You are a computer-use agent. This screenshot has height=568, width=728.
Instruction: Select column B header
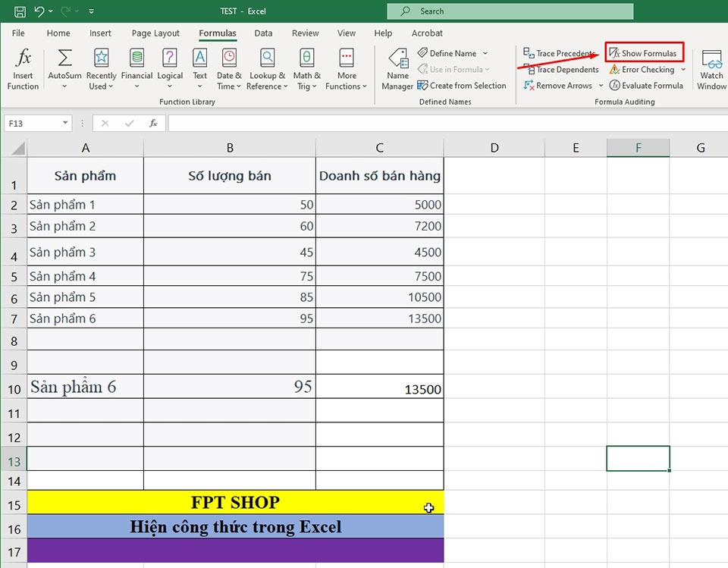tap(230, 148)
